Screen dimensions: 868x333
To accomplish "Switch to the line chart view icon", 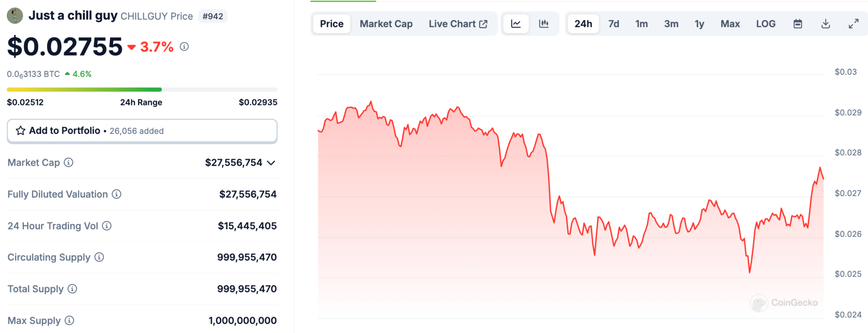I will (515, 24).
